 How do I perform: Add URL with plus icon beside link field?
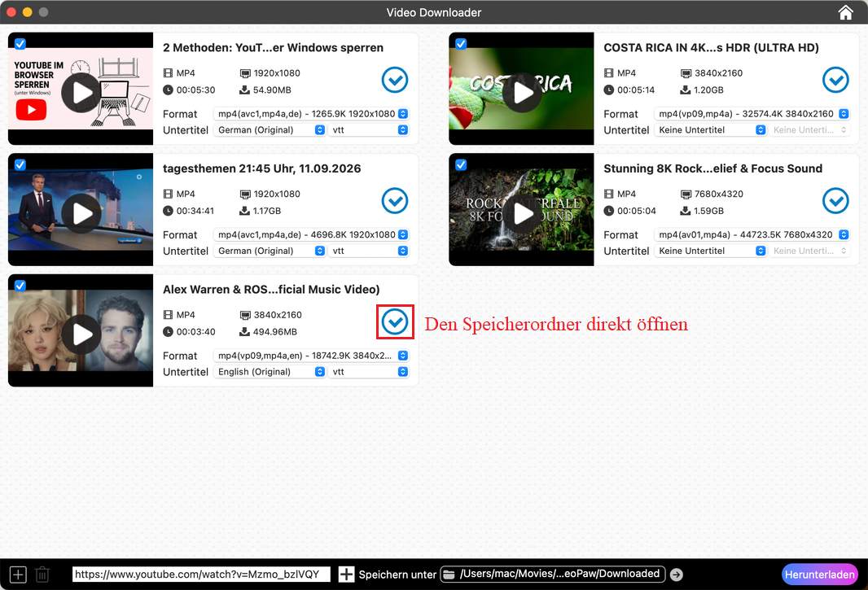tap(347, 575)
